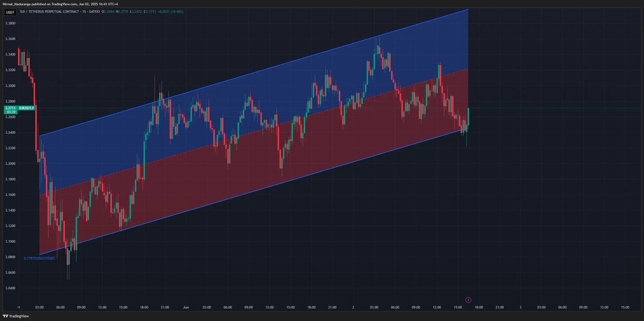Click the 03:39 countdown timer label

[x=11, y=112]
